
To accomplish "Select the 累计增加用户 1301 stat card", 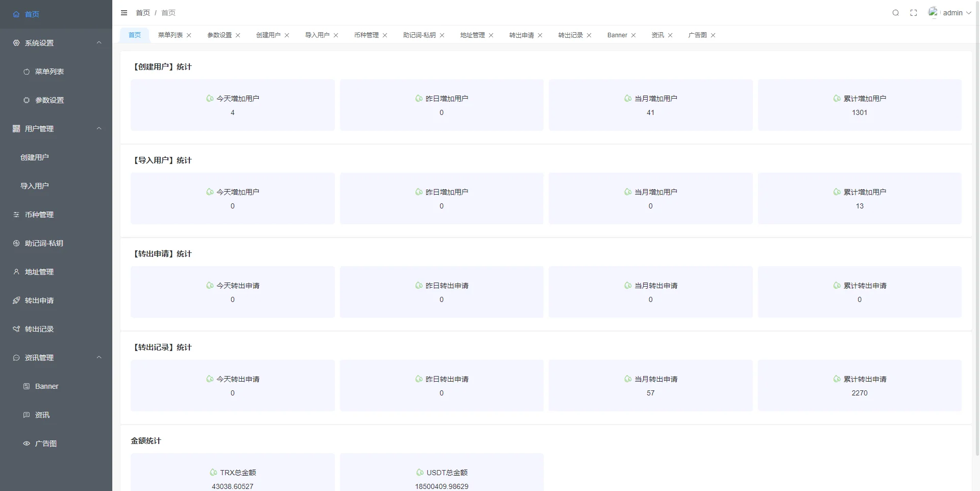I will pos(860,105).
